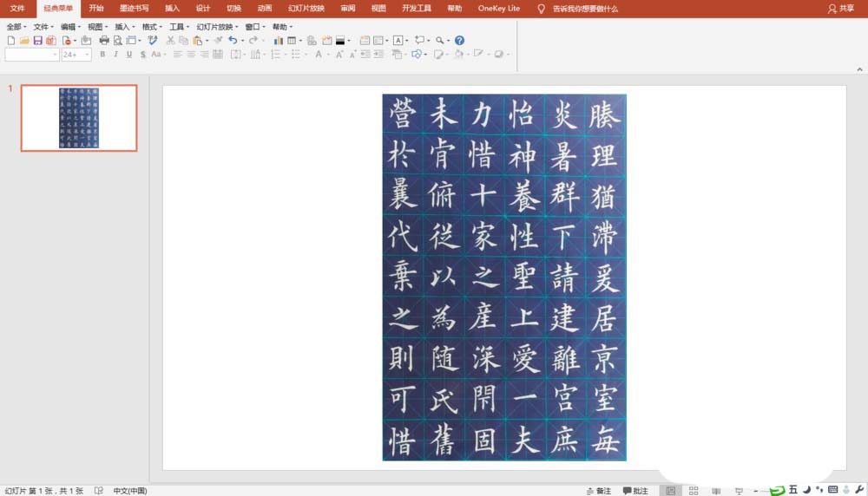Start slideshow from status bar icon
The width and height of the screenshot is (868, 496).
pyautogui.click(x=739, y=491)
